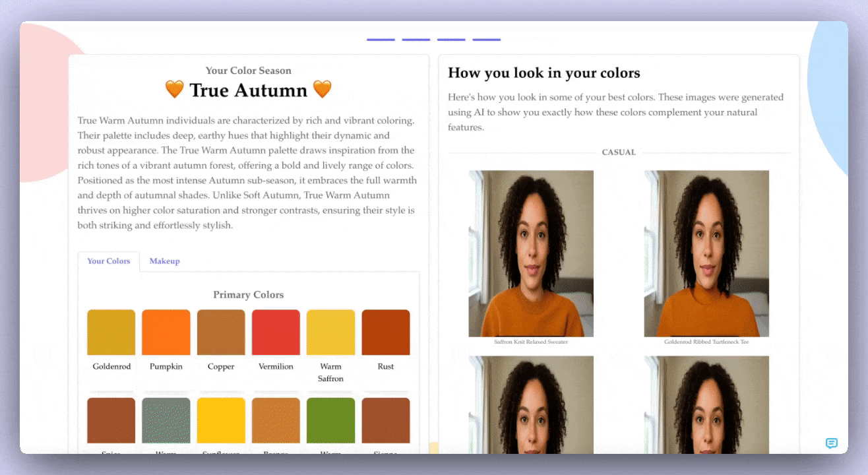The image size is (868, 475).
Task: Open the chat support widget icon
Action: (x=831, y=443)
